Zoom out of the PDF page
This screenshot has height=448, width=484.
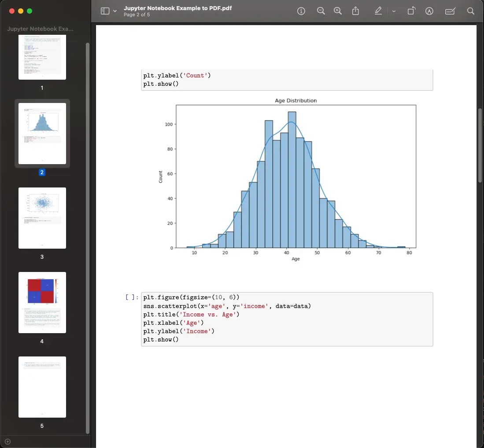point(321,11)
